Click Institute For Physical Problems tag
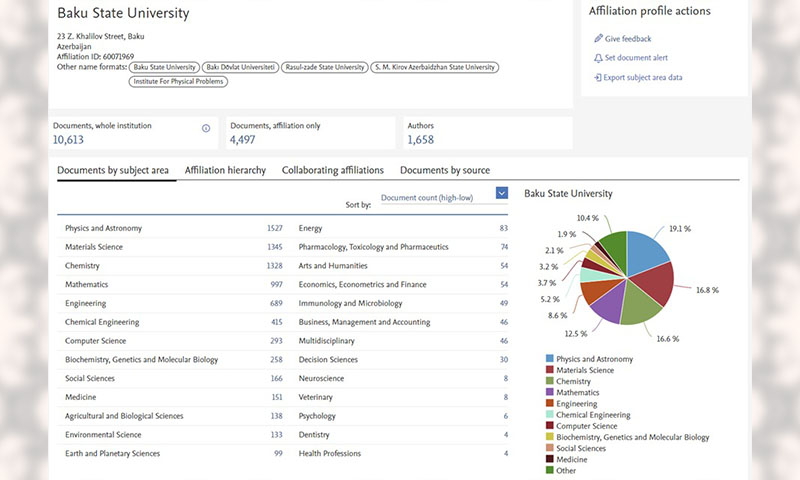 coord(178,82)
